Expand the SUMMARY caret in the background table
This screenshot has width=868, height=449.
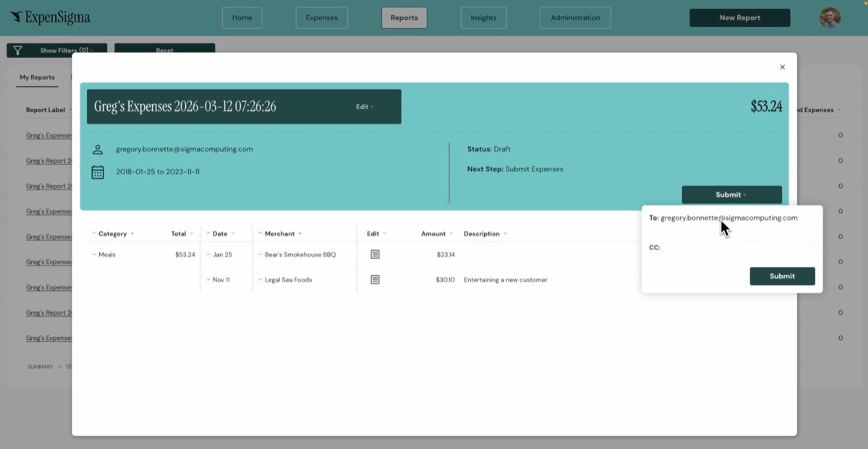(60, 367)
